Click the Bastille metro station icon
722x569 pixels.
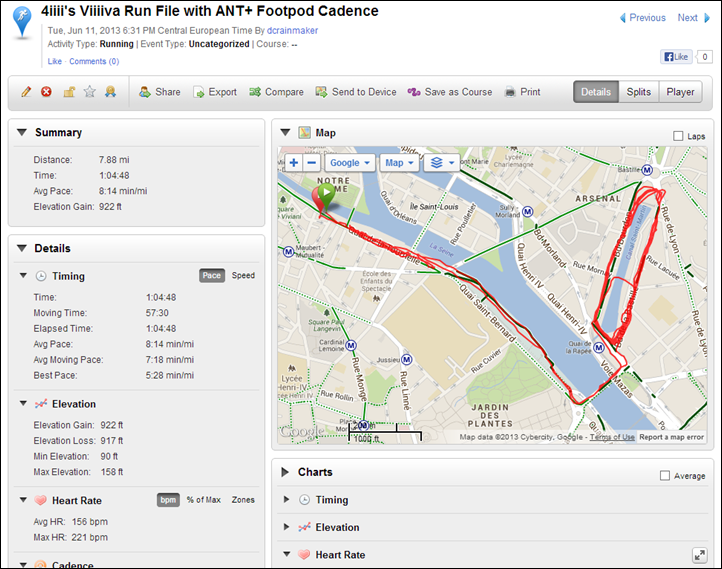[x=647, y=170]
